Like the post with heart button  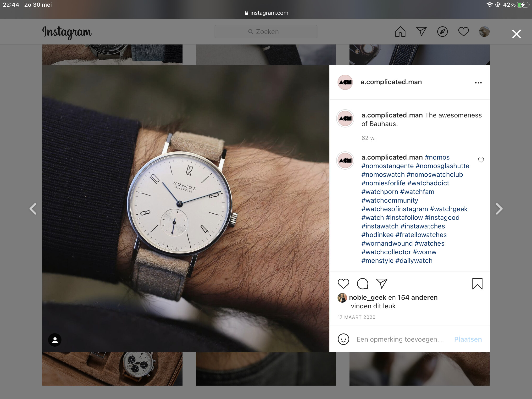click(343, 283)
